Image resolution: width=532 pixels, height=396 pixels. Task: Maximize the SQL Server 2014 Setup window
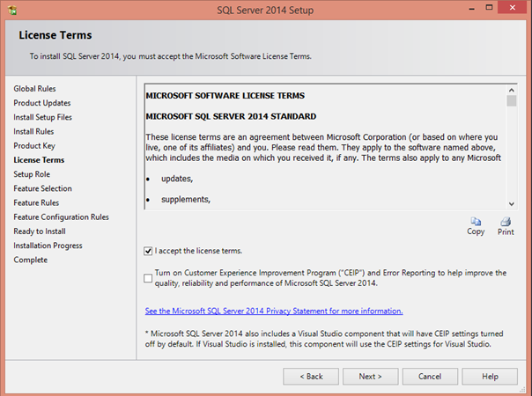click(x=489, y=7)
